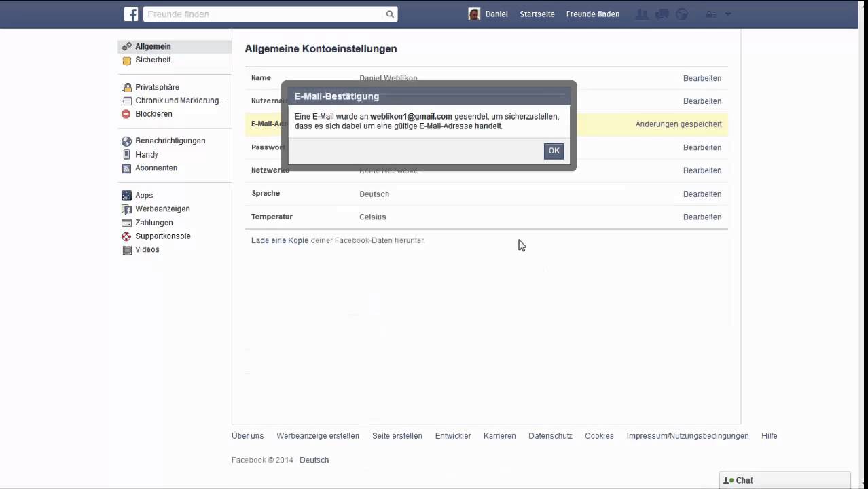Viewport: 868px width, 489px height.
Task: Click the Facebook logo icon
Action: pyautogui.click(x=131, y=14)
